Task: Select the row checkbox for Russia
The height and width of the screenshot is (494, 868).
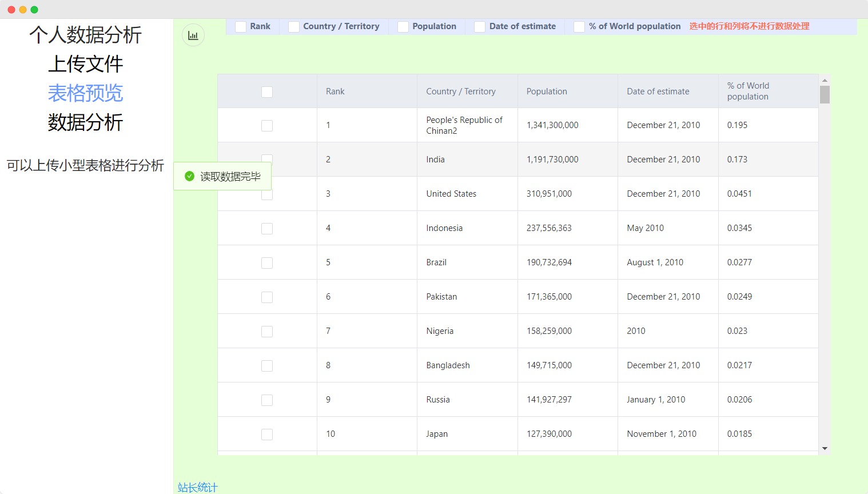Action: [267, 400]
